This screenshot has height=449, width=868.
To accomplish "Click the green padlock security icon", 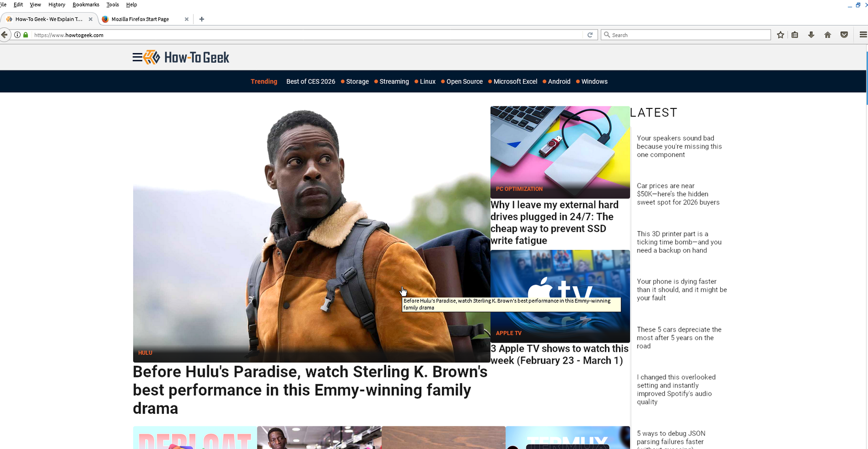I will click(25, 35).
